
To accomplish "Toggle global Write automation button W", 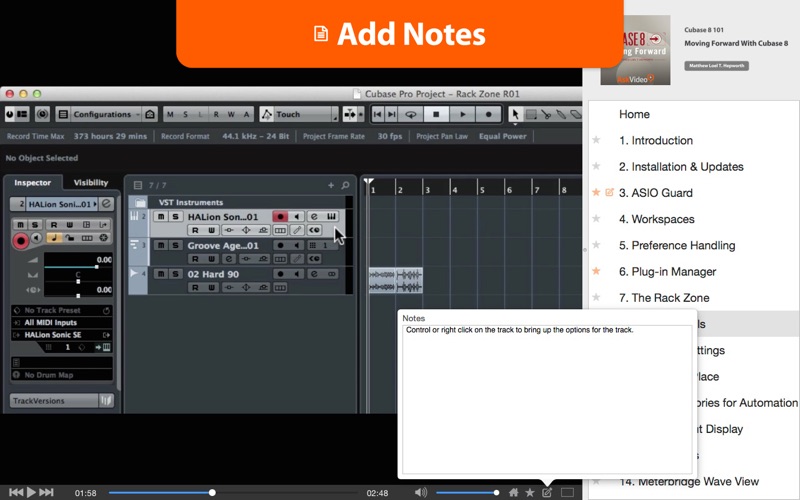I will click(231, 114).
